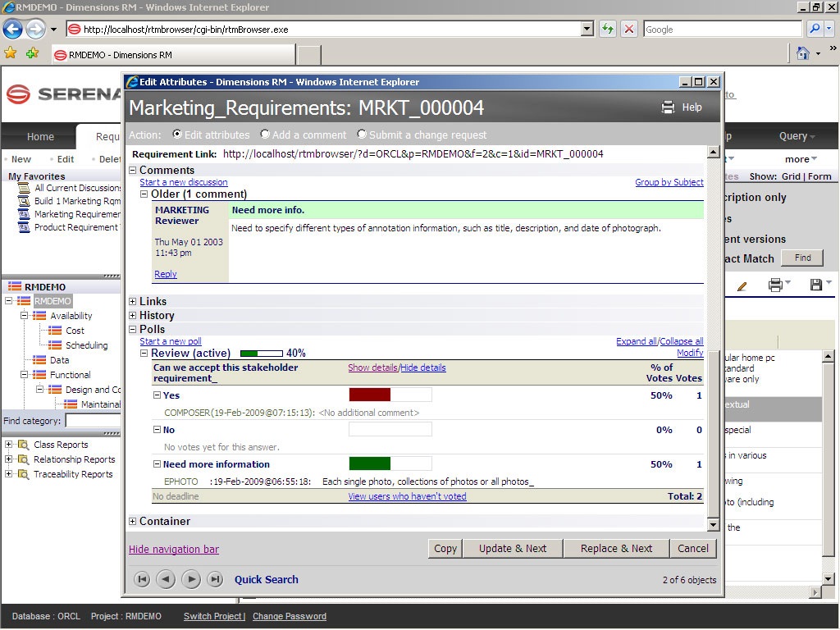Click the pencil edit icon in main window
Viewport: 840px width, 630px height.
coord(742,285)
